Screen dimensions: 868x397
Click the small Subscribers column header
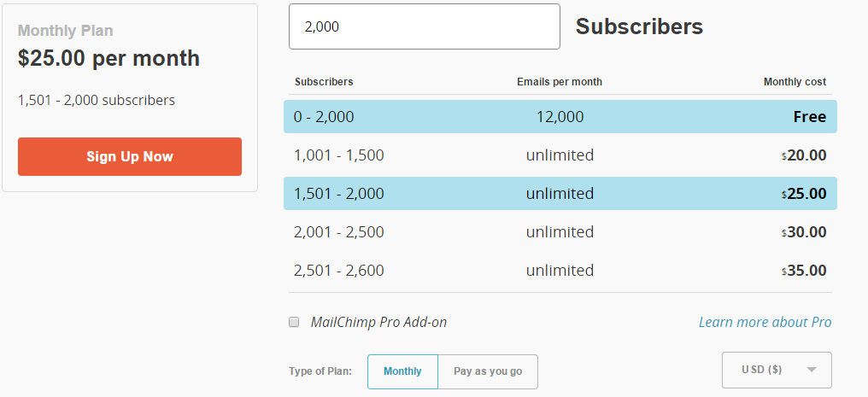pyautogui.click(x=324, y=82)
